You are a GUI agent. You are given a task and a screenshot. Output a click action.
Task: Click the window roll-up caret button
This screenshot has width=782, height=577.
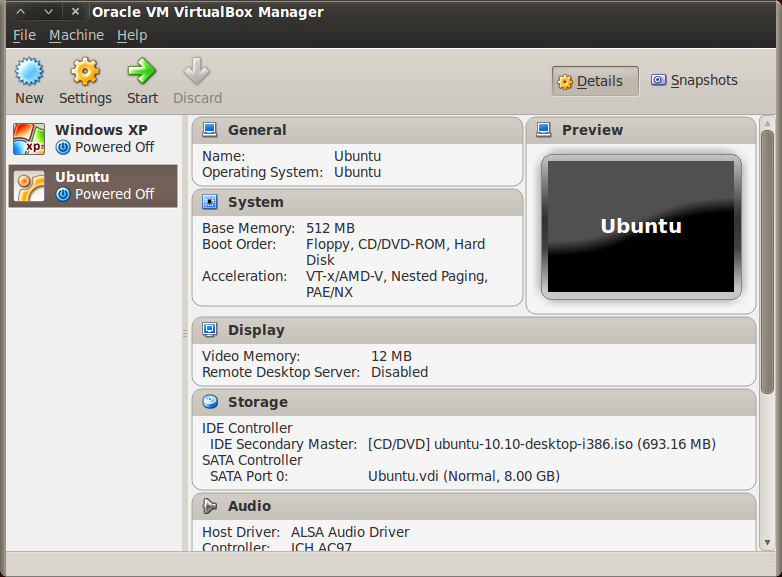20,11
